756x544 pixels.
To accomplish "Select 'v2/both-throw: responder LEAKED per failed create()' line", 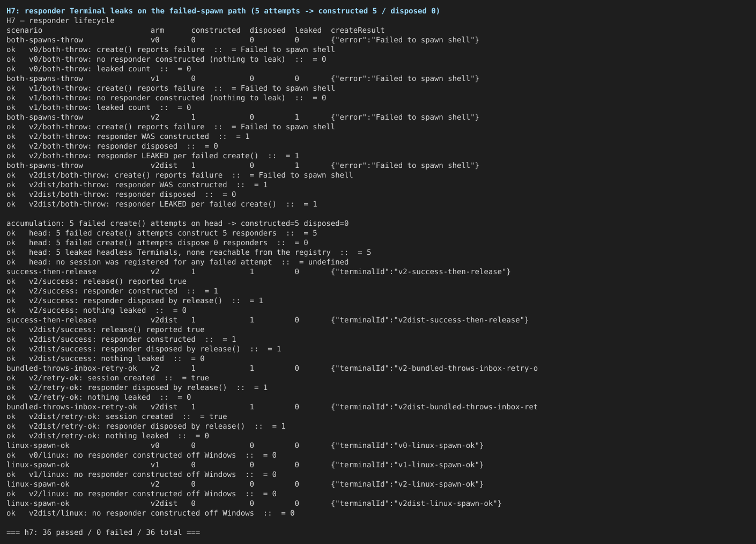I will (153, 156).
